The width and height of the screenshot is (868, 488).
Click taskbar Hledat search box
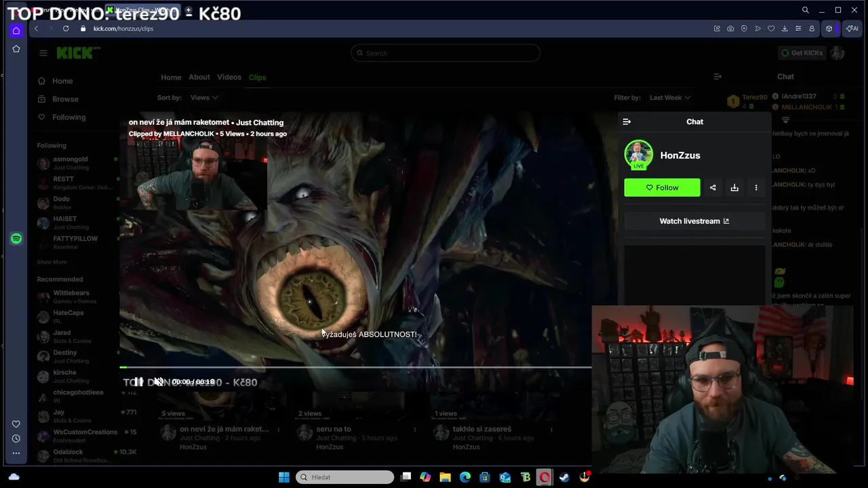pos(345,477)
